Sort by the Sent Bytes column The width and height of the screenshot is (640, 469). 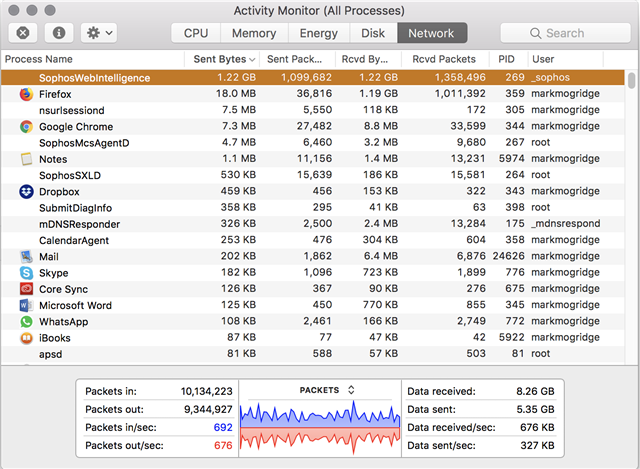pos(222,59)
